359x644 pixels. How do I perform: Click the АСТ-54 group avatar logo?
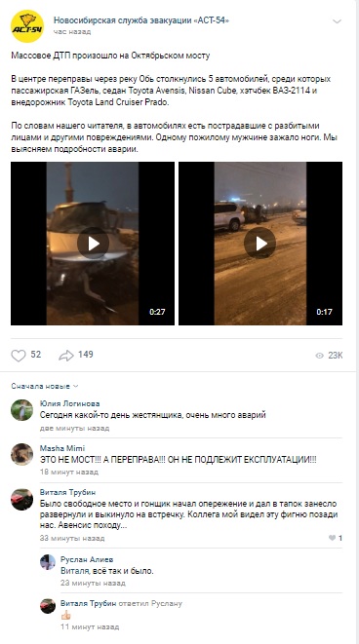click(x=27, y=26)
